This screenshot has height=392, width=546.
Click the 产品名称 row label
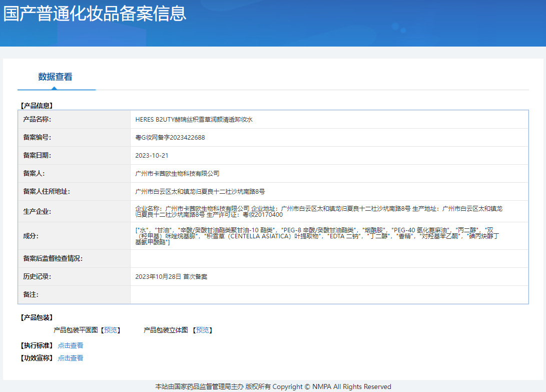click(x=37, y=120)
